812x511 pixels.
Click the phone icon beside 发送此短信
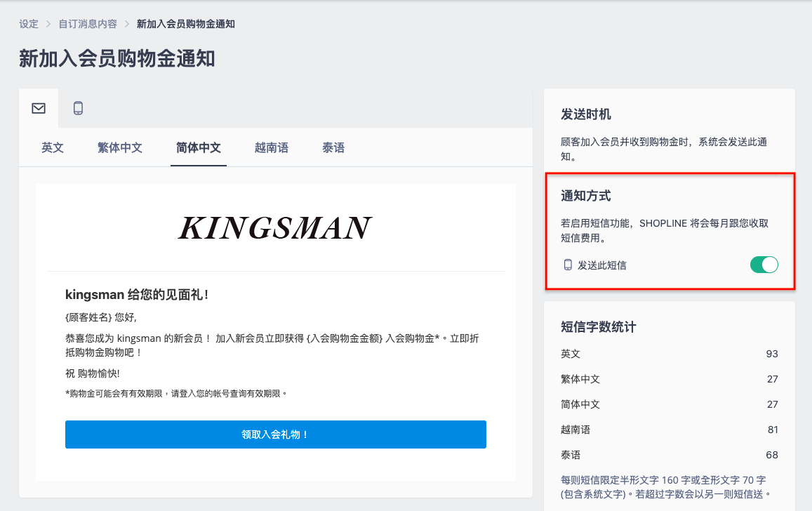[x=568, y=265]
